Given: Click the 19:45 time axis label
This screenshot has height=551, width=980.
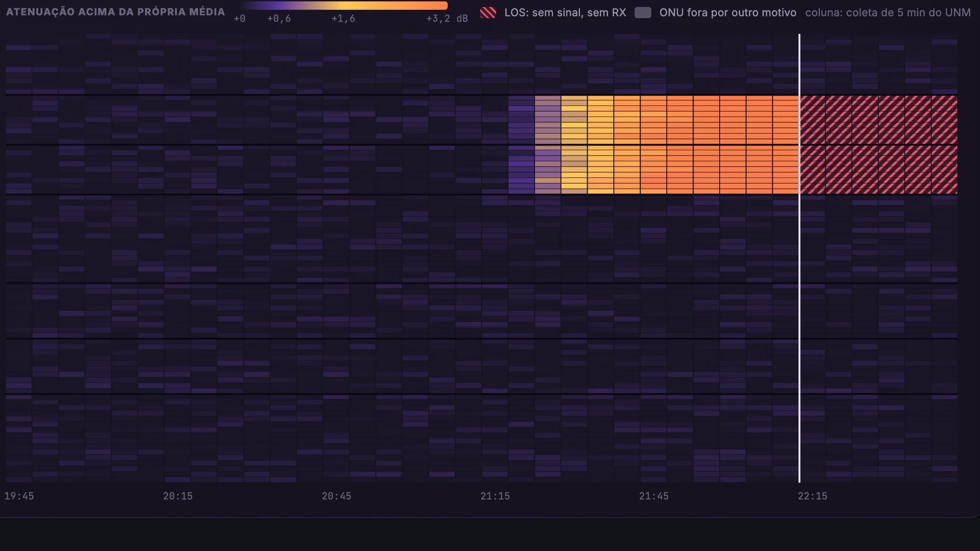Looking at the screenshot, I should (19, 496).
